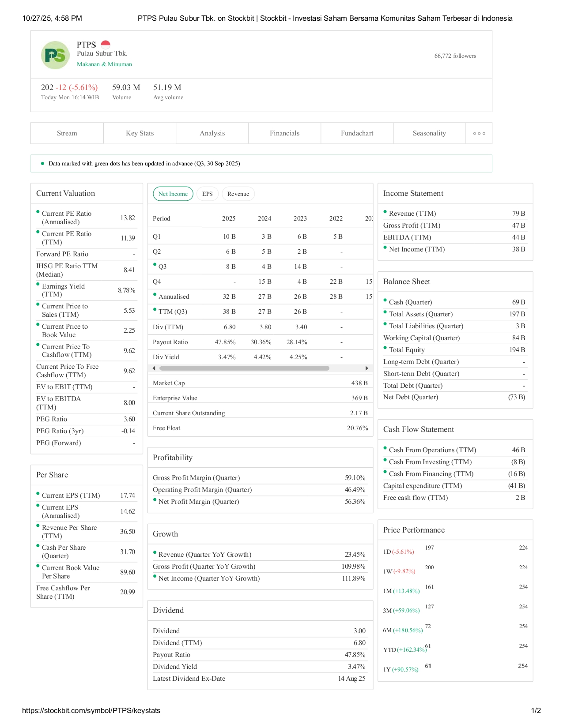
Task: Click the Capital expenditure (TTM) row
Action: coord(455,486)
